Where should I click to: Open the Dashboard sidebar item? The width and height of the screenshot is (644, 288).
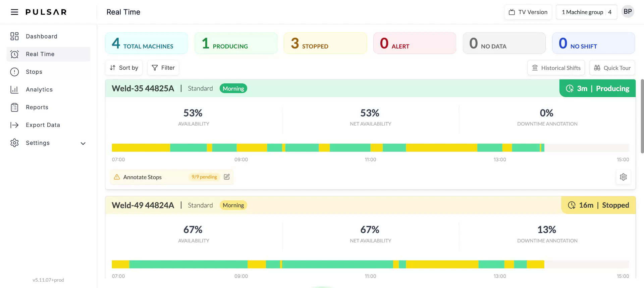(x=41, y=36)
